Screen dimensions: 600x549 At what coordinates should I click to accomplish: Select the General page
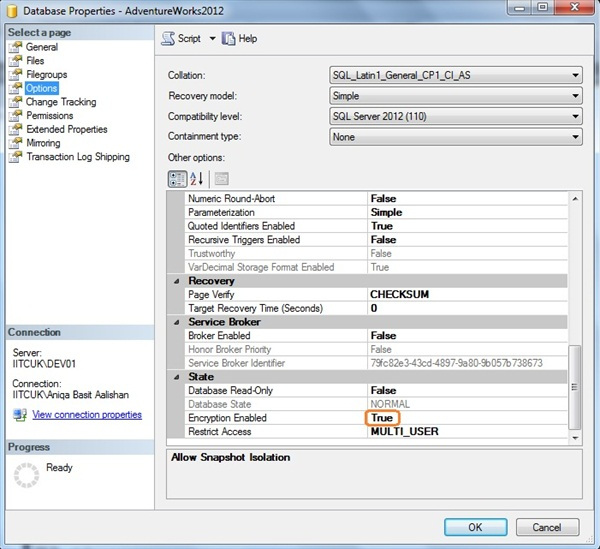click(x=42, y=47)
